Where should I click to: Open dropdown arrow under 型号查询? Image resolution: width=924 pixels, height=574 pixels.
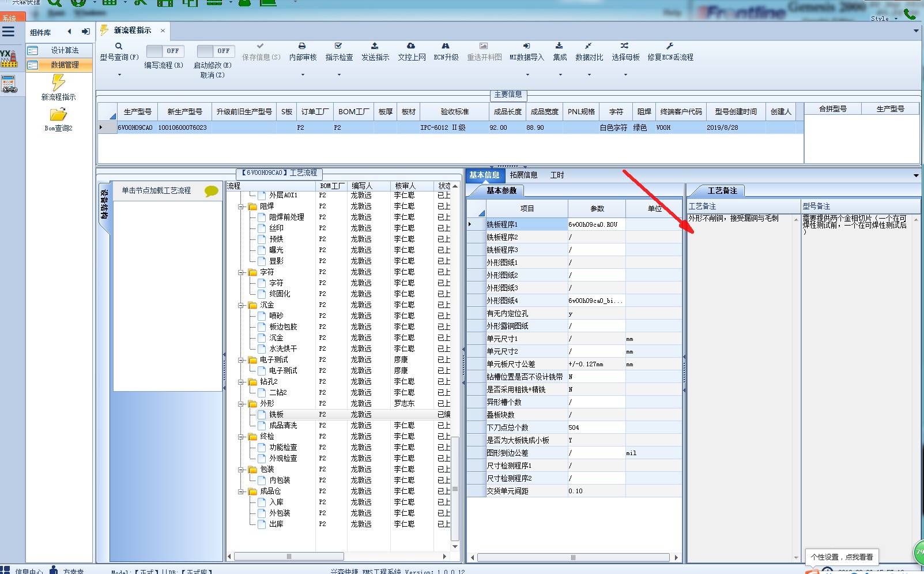[119, 75]
